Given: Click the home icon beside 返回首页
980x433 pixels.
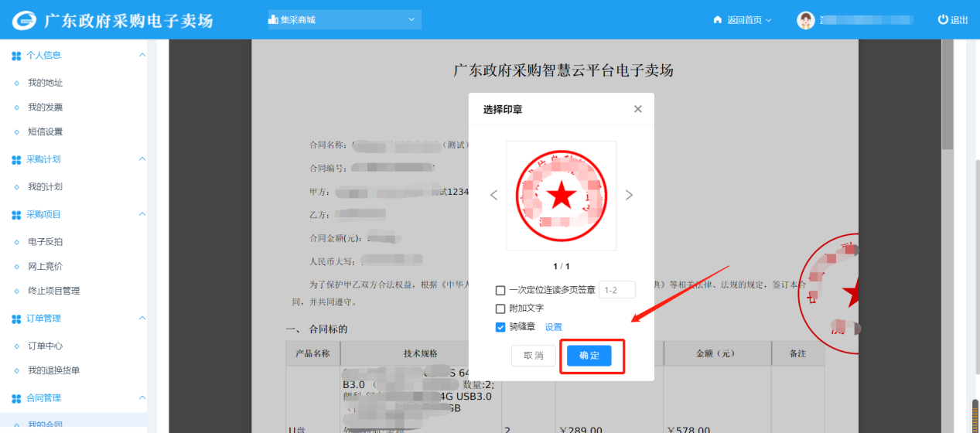Looking at the screenshot, I should [717, 20].
